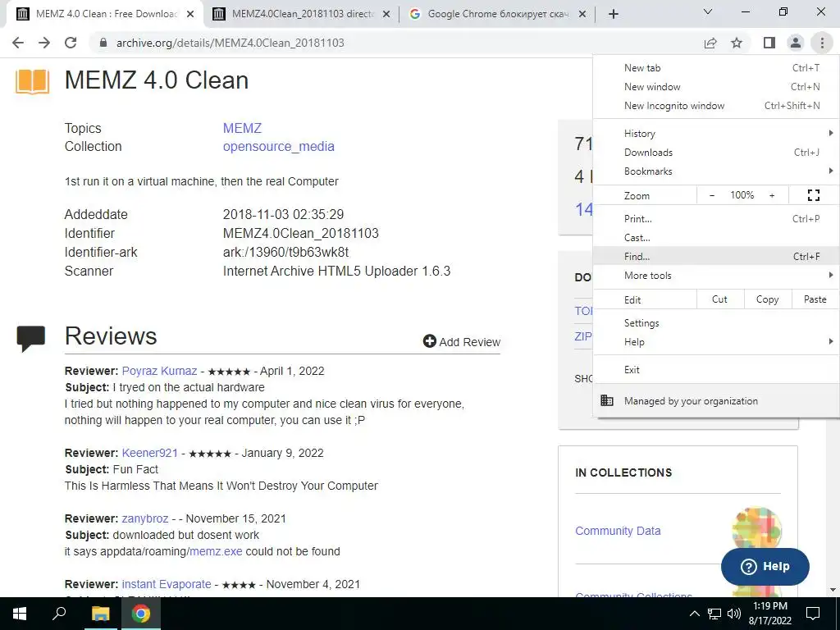Image resolution: width=840 pixels, height=630 pixels.
Task: Open reviewer zanybroz profile
Action: click(x=145, y=518)
